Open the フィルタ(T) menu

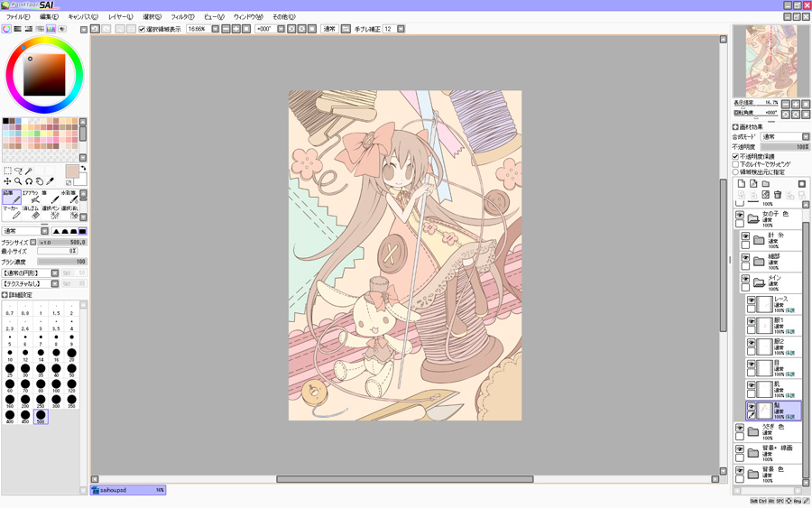(183, 17)
